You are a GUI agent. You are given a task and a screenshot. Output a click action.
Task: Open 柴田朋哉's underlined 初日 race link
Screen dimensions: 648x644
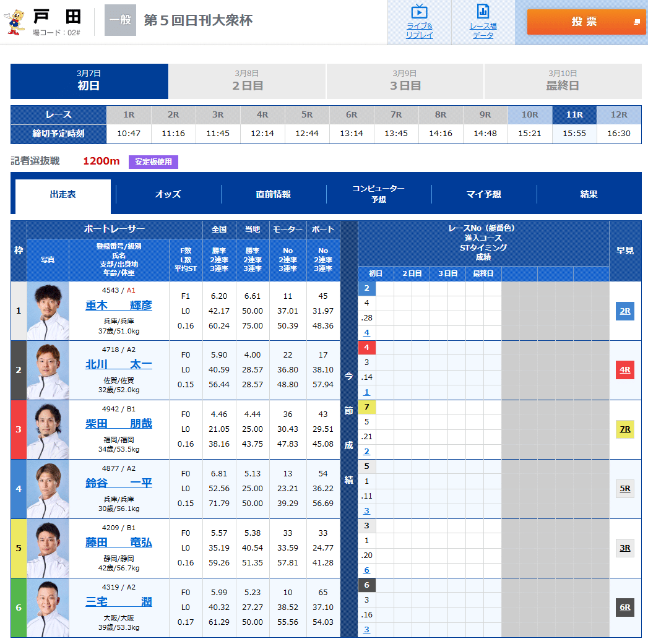pos(366,451)
